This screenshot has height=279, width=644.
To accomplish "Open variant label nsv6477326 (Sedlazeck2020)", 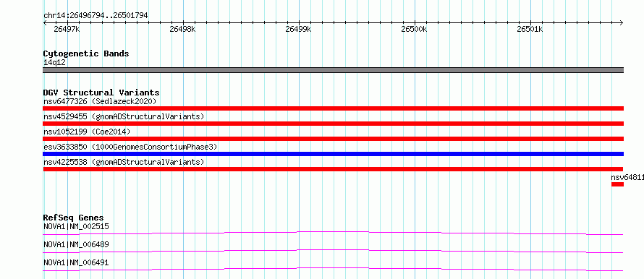I will tap(100, 101).
